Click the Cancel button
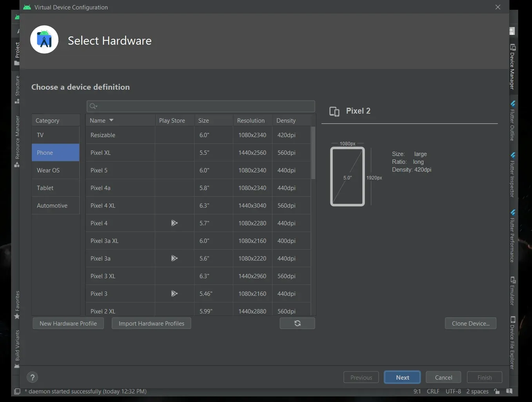The width and height of the screenshot is (532, 402). [x=443, y=377]
